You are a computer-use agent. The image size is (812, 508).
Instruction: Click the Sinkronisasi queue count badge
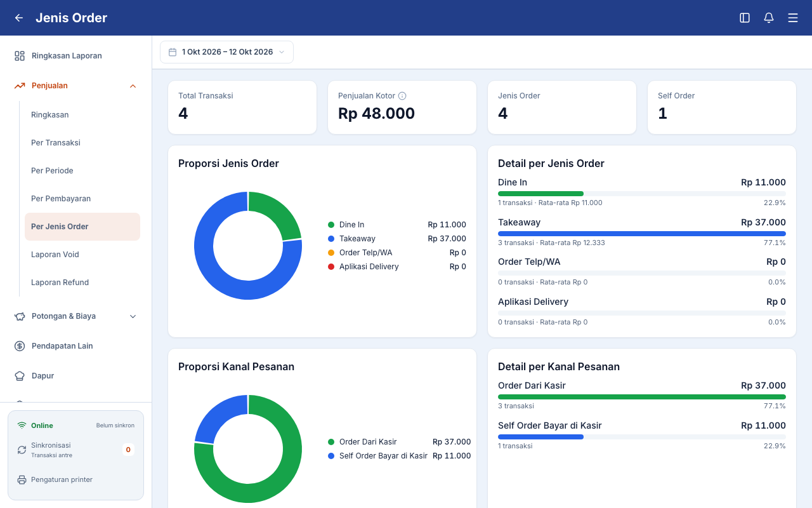pos(128,450)
